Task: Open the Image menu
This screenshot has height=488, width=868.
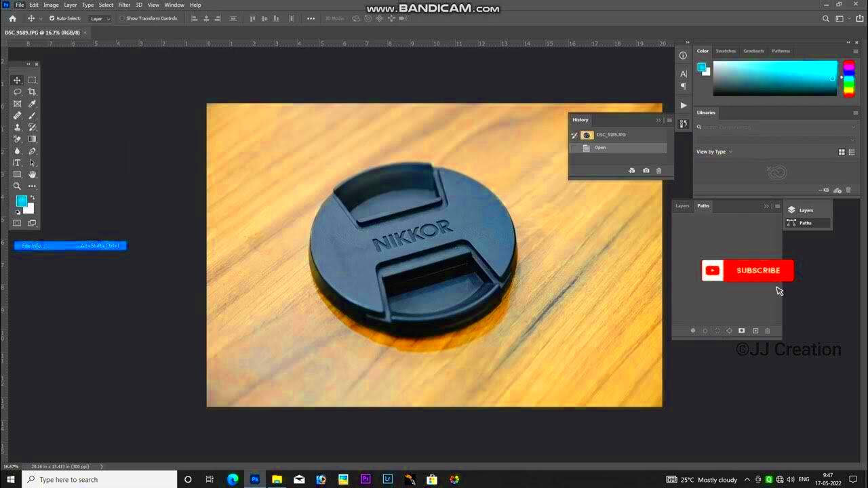Action: (51, 5)
